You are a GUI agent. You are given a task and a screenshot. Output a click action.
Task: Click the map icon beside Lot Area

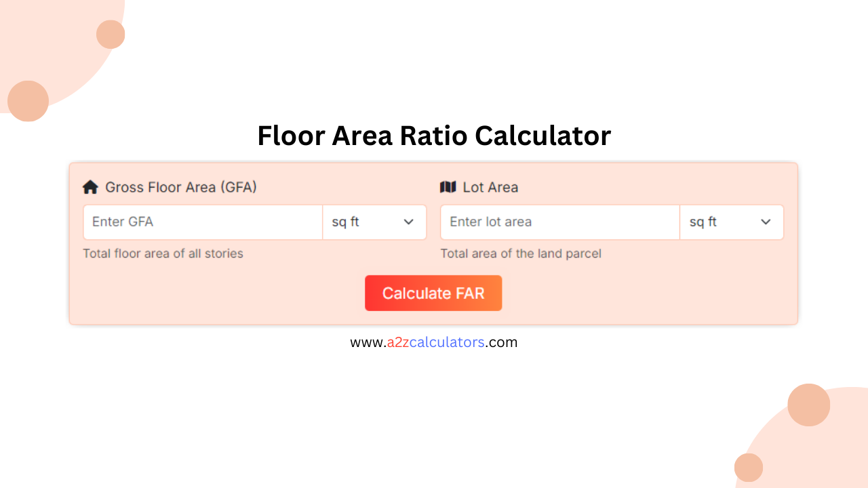[x=448, y=186]
